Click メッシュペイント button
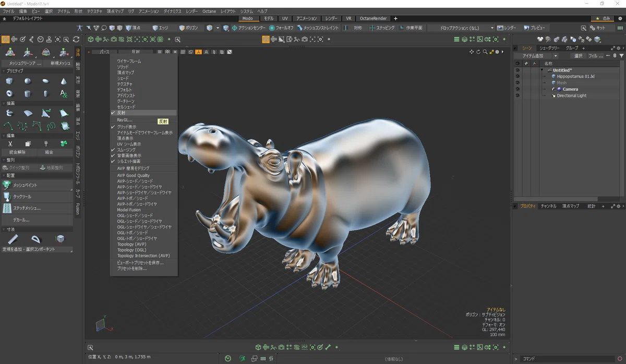This screenshot has width=626, height=364. tap(37, 185)
